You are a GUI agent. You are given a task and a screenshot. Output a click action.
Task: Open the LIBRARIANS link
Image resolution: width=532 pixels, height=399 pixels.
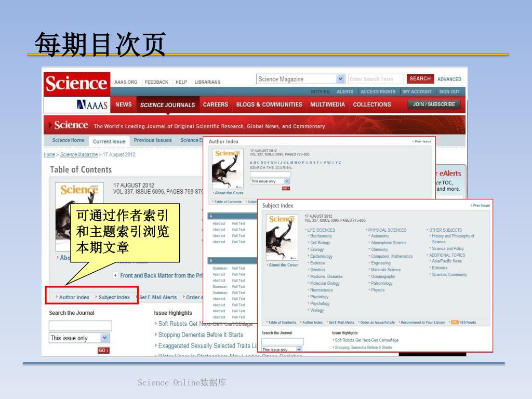(207, 82)
